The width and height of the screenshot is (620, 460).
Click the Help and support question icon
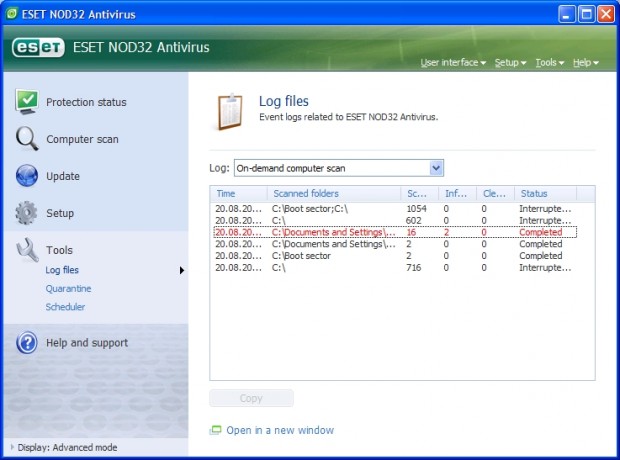coord(27,343)
